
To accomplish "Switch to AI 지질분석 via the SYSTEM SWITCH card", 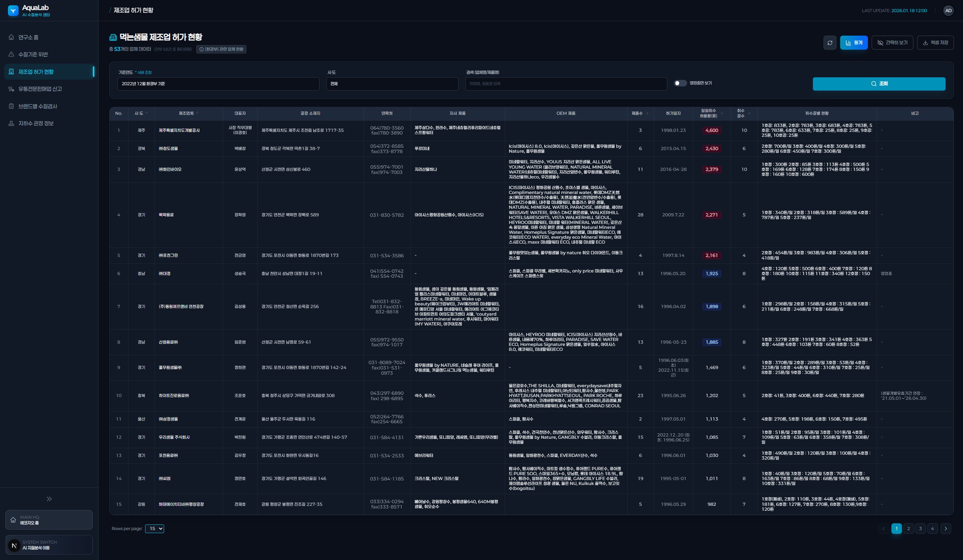I will coord(49,545).
